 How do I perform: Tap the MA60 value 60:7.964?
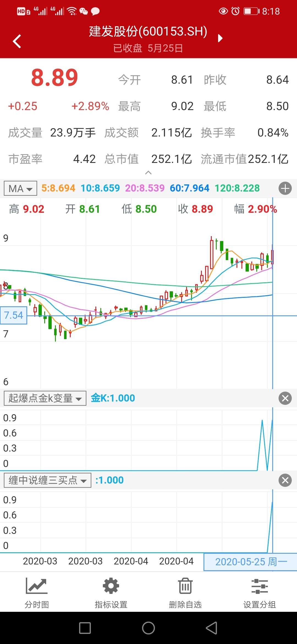[x=189, y=188]
